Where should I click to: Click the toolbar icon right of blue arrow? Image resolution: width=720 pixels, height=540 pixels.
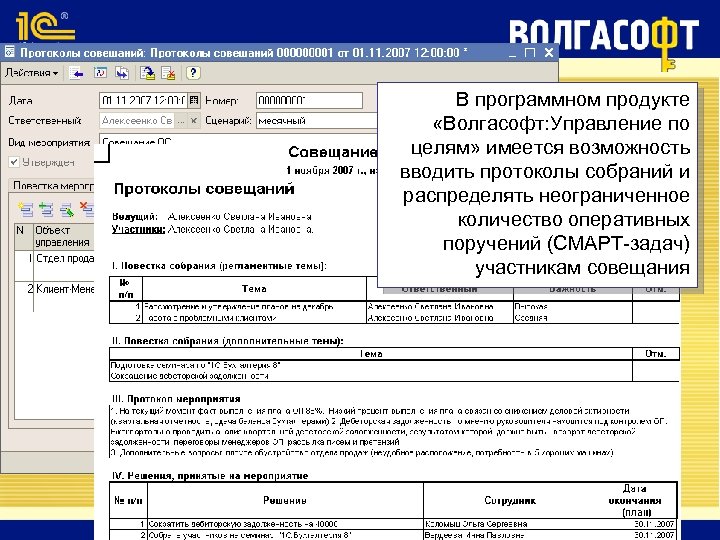(100, 73)
